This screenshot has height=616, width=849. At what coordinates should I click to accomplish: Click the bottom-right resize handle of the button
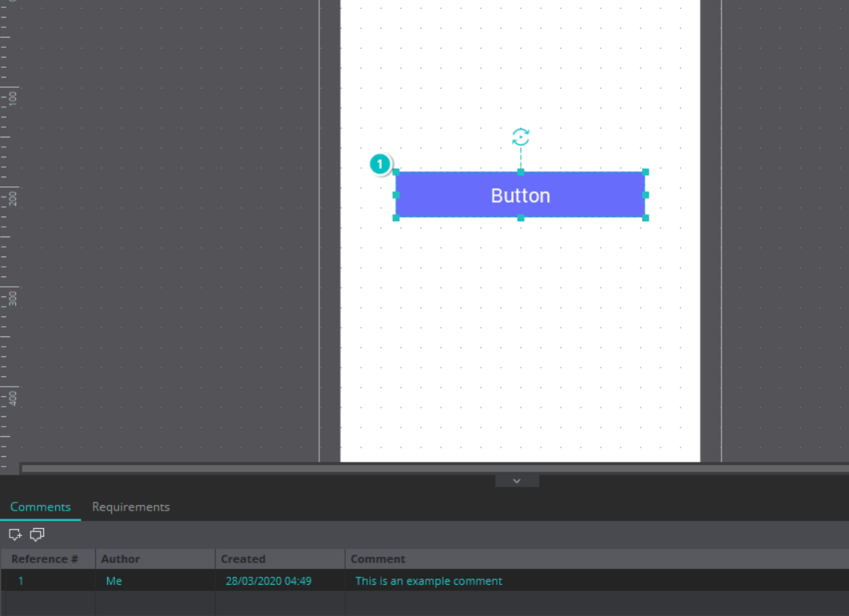[x=645, y=217]
